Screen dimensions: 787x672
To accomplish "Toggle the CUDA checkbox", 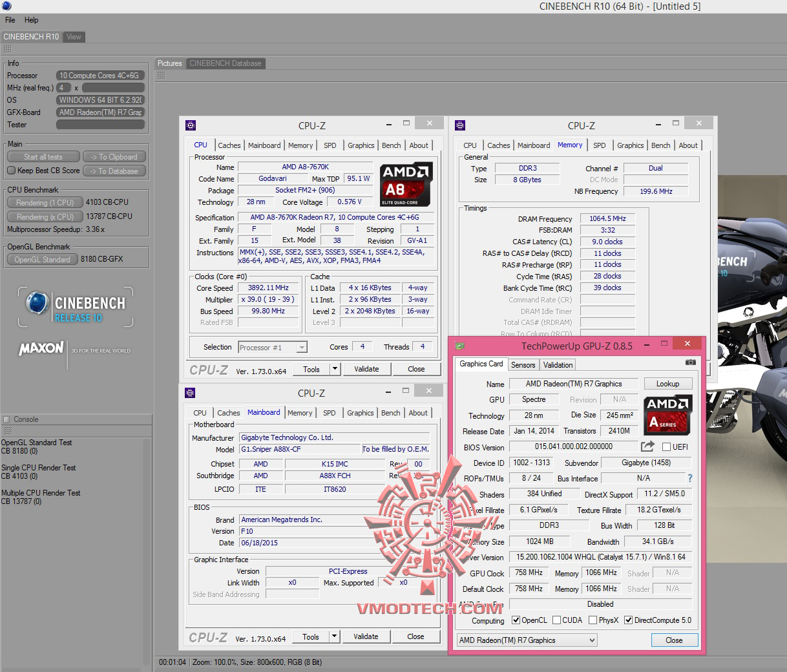I will pyautogui.click(x=556, y=620).
